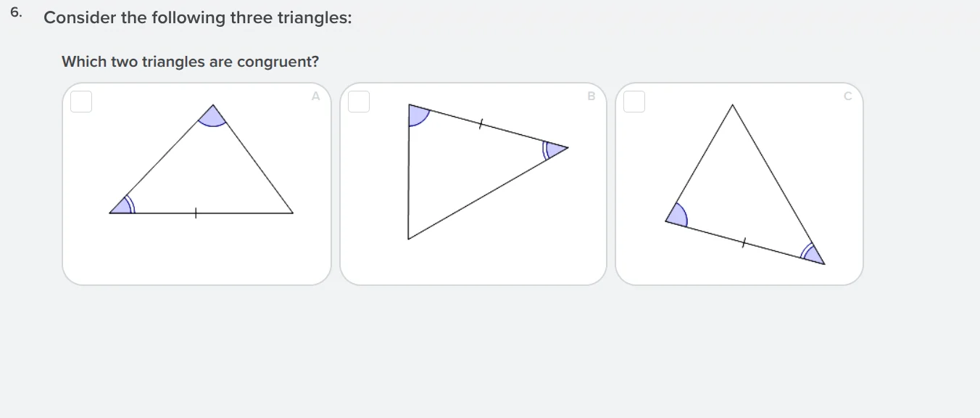Check the answer box for triangle C
The height and width of the screenshot is (418, 980).
(x=634, y=102)
